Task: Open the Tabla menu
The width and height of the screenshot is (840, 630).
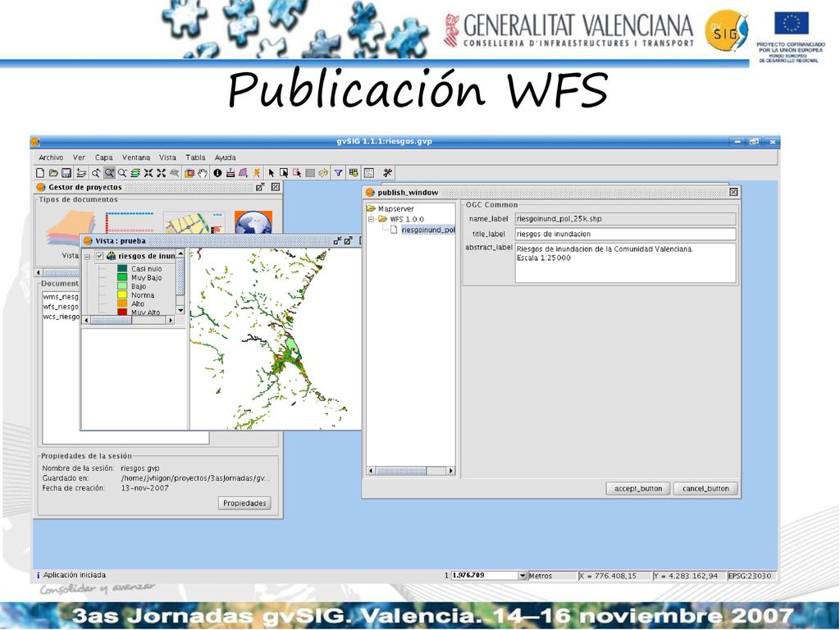Action: 195,157
